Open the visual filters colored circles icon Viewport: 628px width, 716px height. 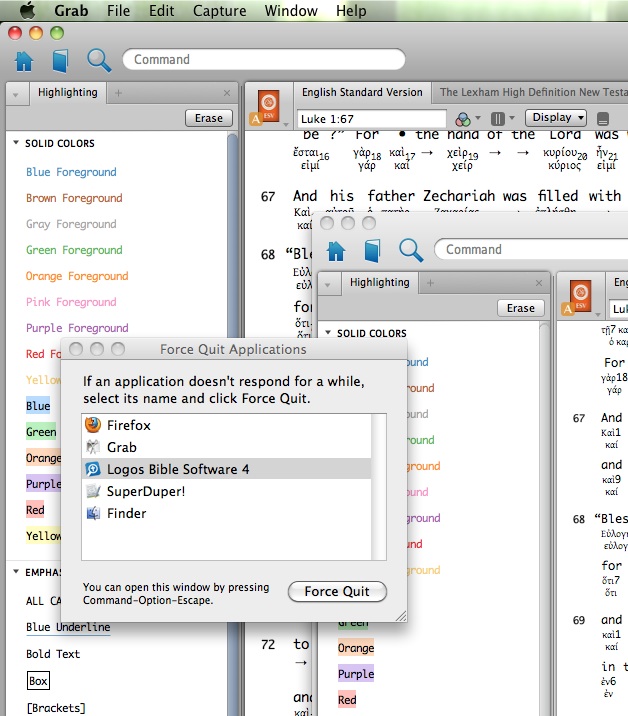(463, 119)
